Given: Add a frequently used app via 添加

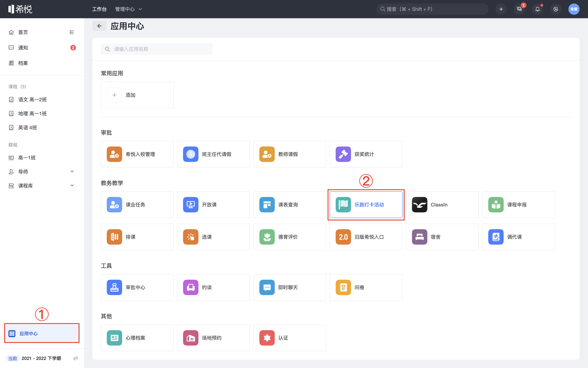Looking at the screenshot, I should coord(137,95).
